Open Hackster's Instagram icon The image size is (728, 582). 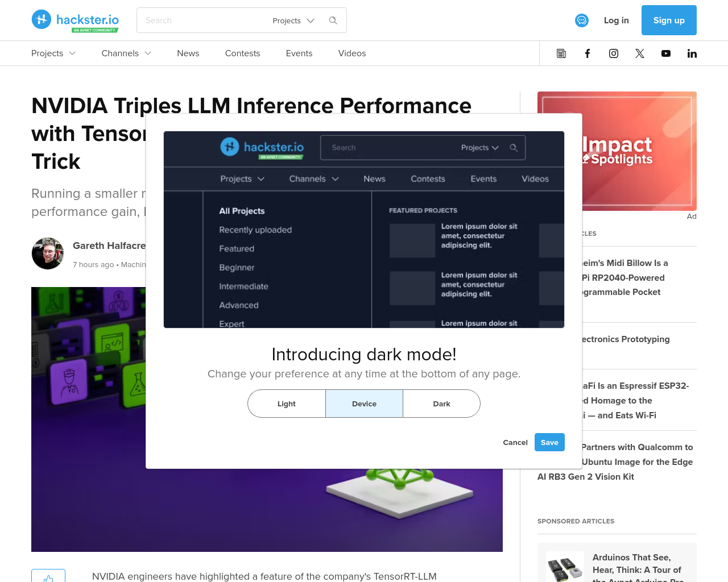[x=614, y=53]
